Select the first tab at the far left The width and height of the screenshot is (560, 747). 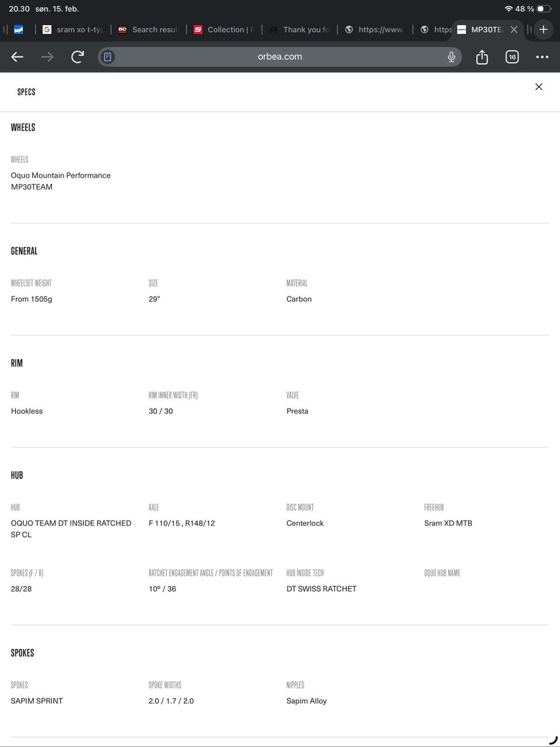click(19, 30)
